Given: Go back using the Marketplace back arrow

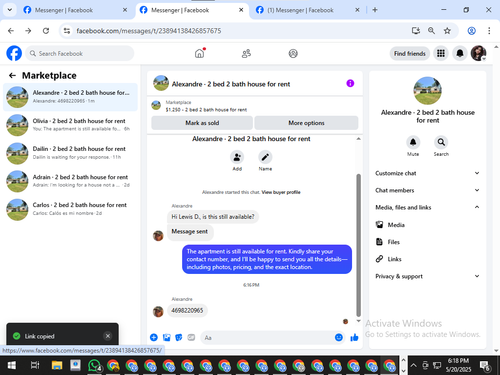Looking at the screenshot, I should point(12,76).
